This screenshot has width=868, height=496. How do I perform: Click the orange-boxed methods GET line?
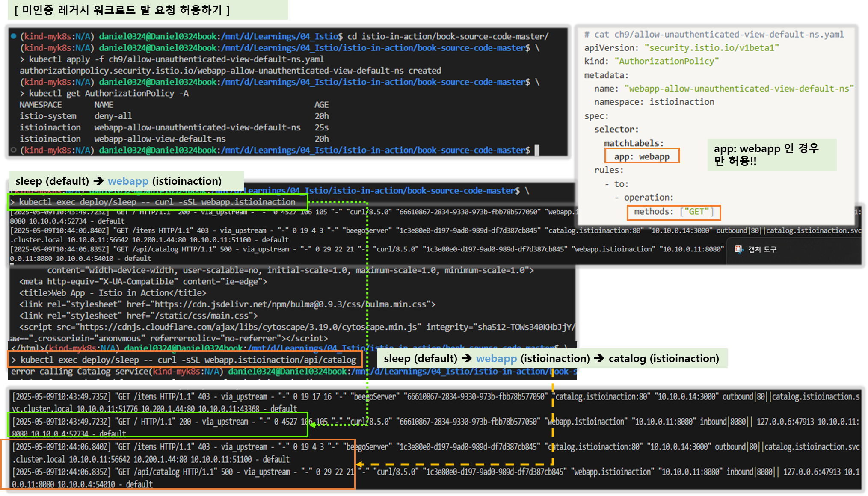pos(673,212)
